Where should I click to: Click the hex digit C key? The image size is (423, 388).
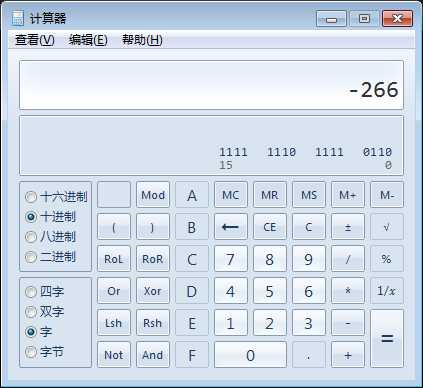pyautogui.click(x=192, y=259)
